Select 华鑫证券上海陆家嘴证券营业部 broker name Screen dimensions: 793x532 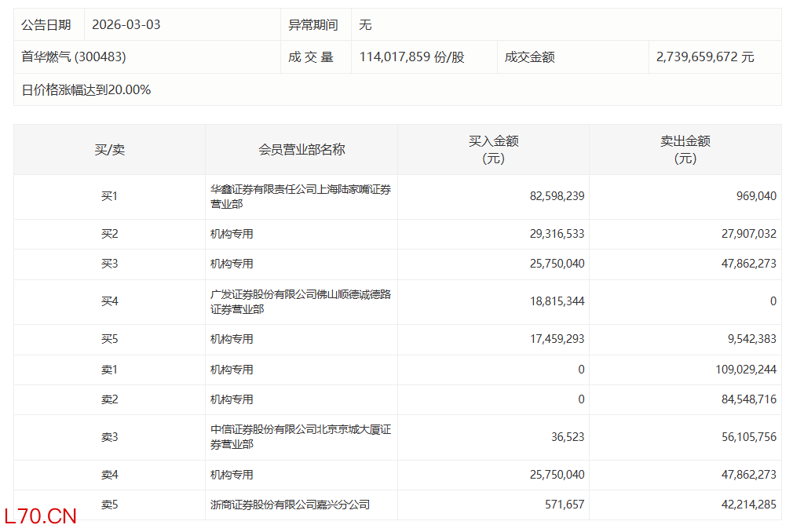click(300, 196)
